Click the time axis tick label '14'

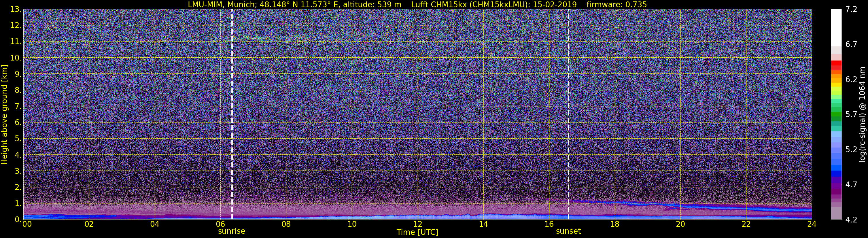click(x=483, y=224)
